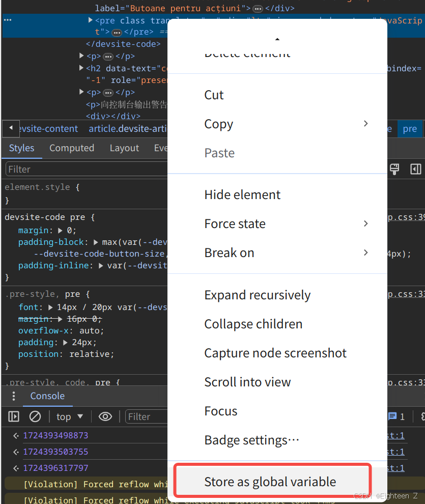Toggle the live expression eye icon
Screen dimensions: 425x504
coord(105,416)
